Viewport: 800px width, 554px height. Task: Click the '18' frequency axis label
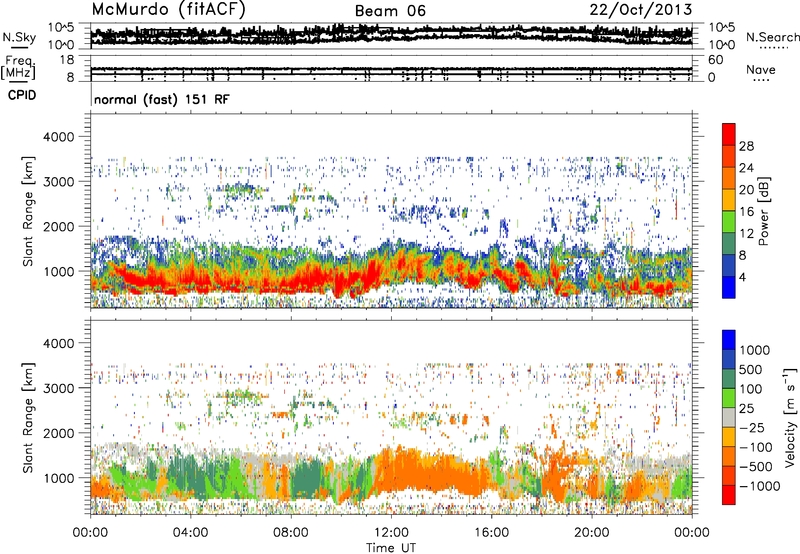click(x=67, y=60)
